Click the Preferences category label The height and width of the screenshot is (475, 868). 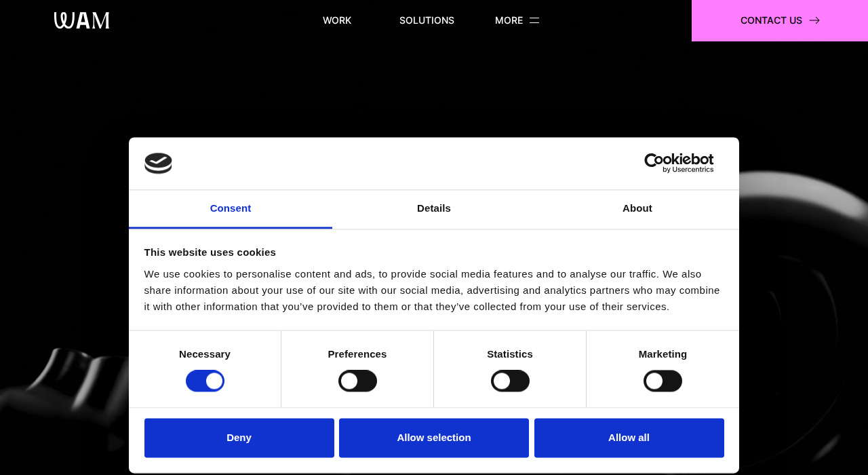tap(357, 354)
